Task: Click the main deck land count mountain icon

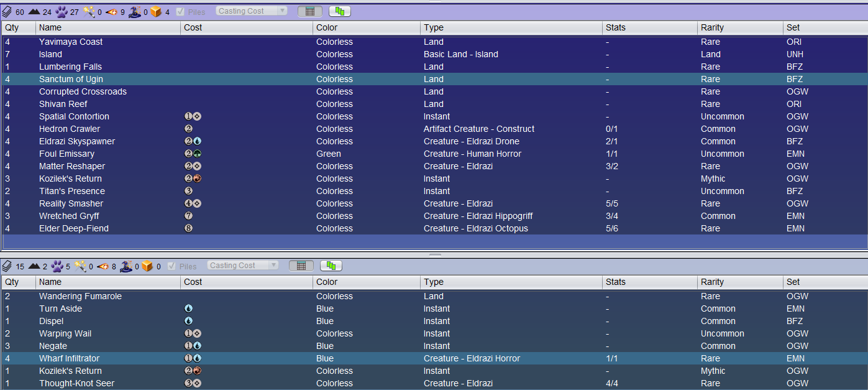Action: pos(34,11)
